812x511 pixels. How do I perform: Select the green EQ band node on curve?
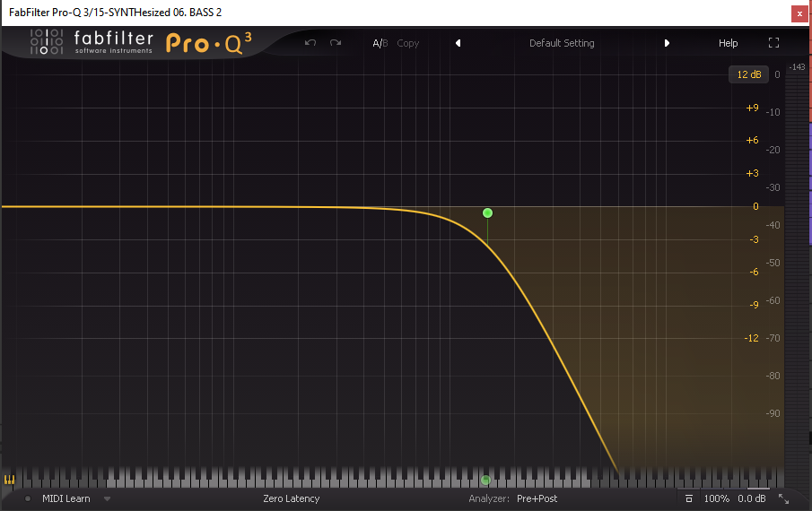[x=487, y=212]
